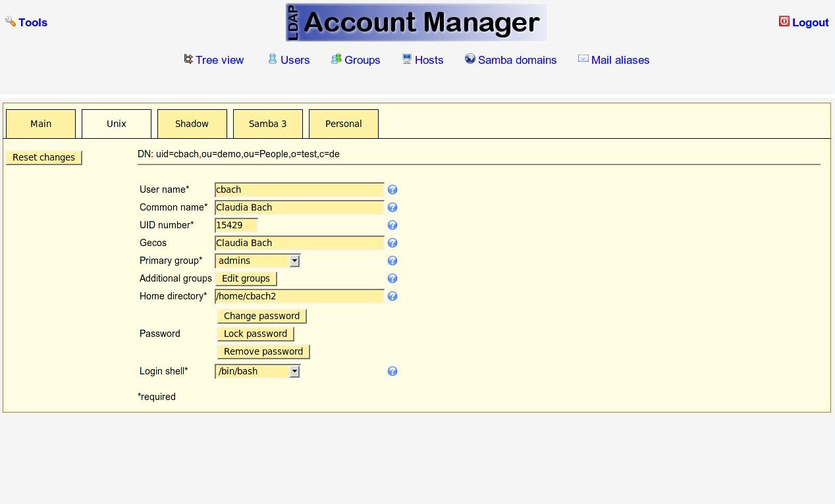Go to the Mail aliases page
Image resolution: width=835 pixels, height=504 pixels.
point(620,60)
